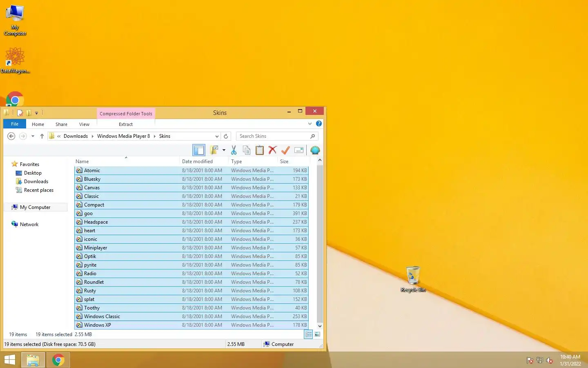Select the Recycle Bin on desktop
588x368 pixels.
coord(413,279)
